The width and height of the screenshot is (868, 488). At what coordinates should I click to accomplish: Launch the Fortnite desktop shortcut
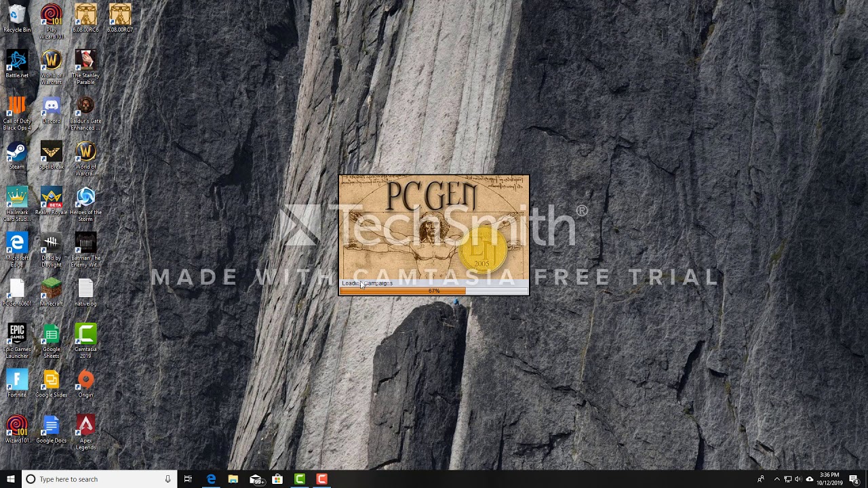17,384
